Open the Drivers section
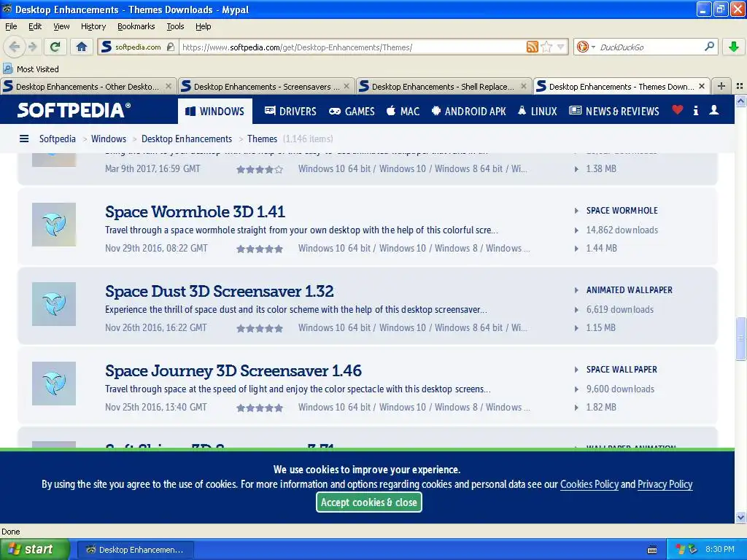747x560 pixels. pyautogui.click(x=290, y=111)
